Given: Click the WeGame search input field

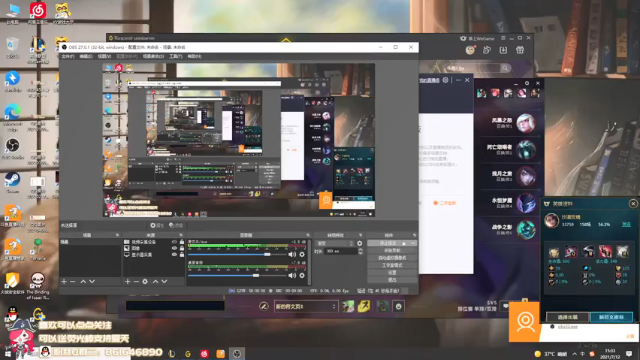Looking at the screenshot, I should tap(471, 68).
